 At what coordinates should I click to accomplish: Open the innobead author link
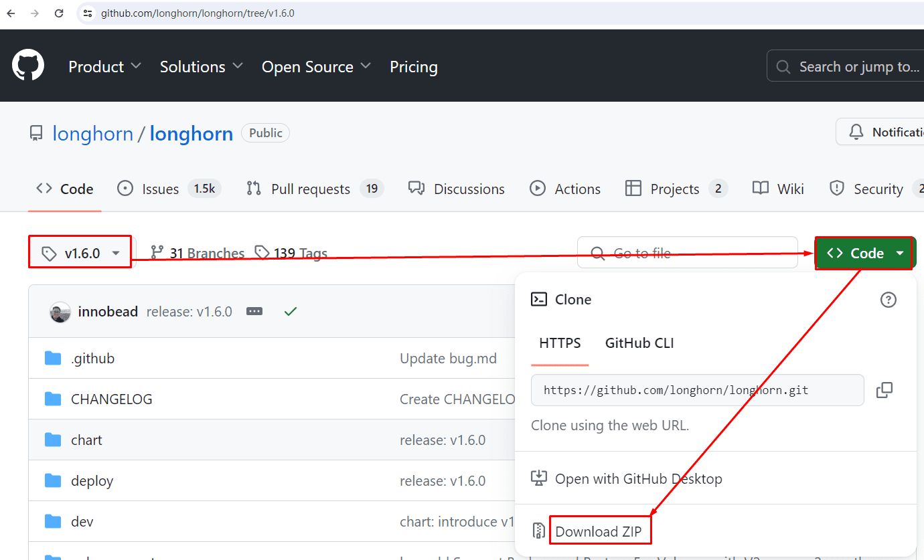pyautogui.click(x=108, y=312)
